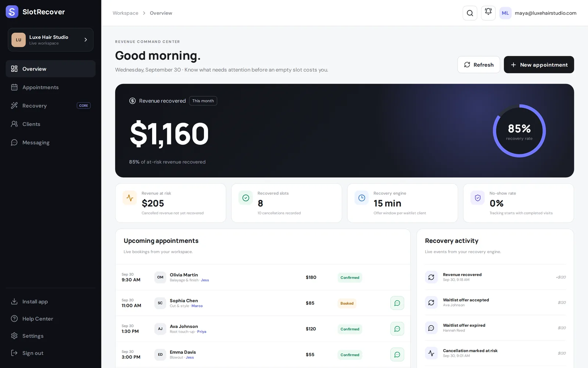Screen dimensions: 588x368
Task: Message Sophia Chen via chat icon
Action: point(397,303)
